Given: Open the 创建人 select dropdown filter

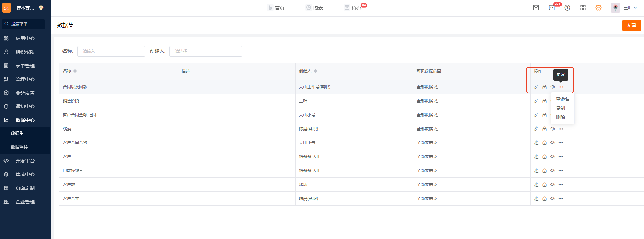Looking at the screenshot, I should tap(206, 51).
